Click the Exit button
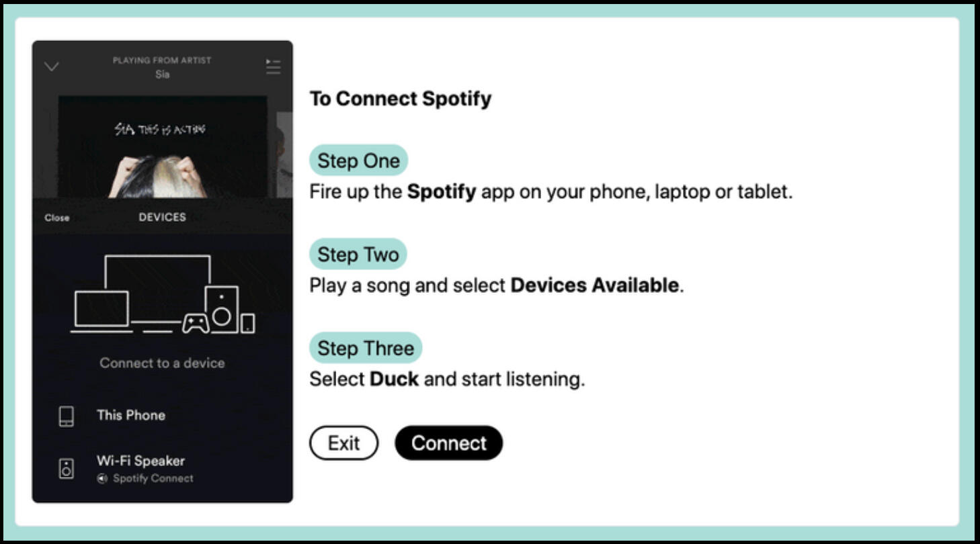This screenshot has height=544, width=980. pyautogui.click(x=343, y=443)
